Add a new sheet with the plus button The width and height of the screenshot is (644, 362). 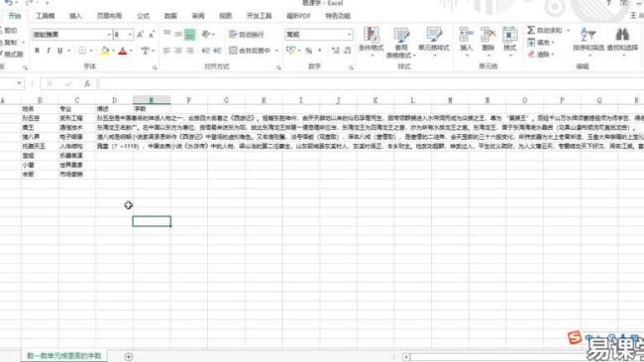[129, 356]
